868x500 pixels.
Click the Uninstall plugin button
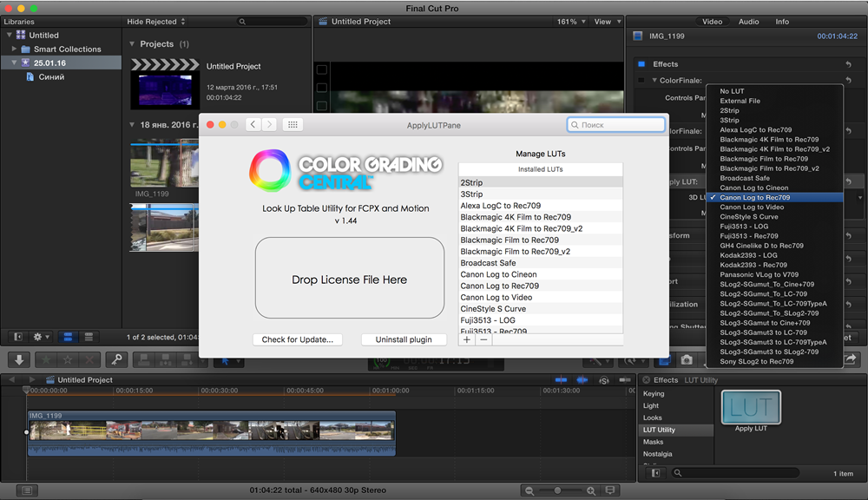[x=404, y=339]
